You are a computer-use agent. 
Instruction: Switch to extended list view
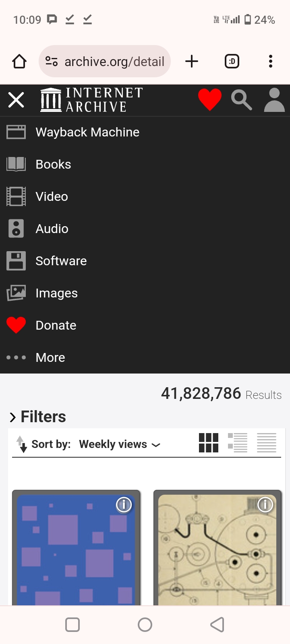(x=238, y=443)
